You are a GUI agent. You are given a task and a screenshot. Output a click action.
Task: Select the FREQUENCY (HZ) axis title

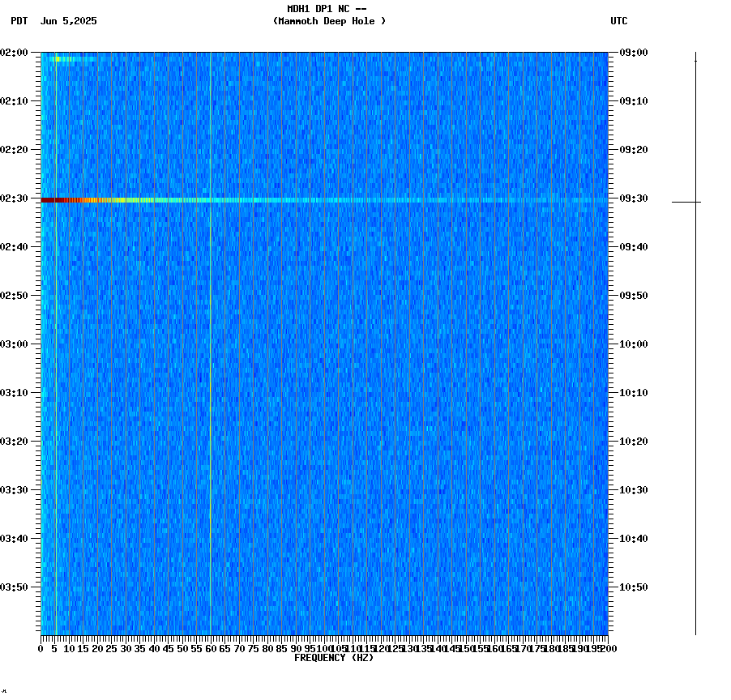point(336,657)
